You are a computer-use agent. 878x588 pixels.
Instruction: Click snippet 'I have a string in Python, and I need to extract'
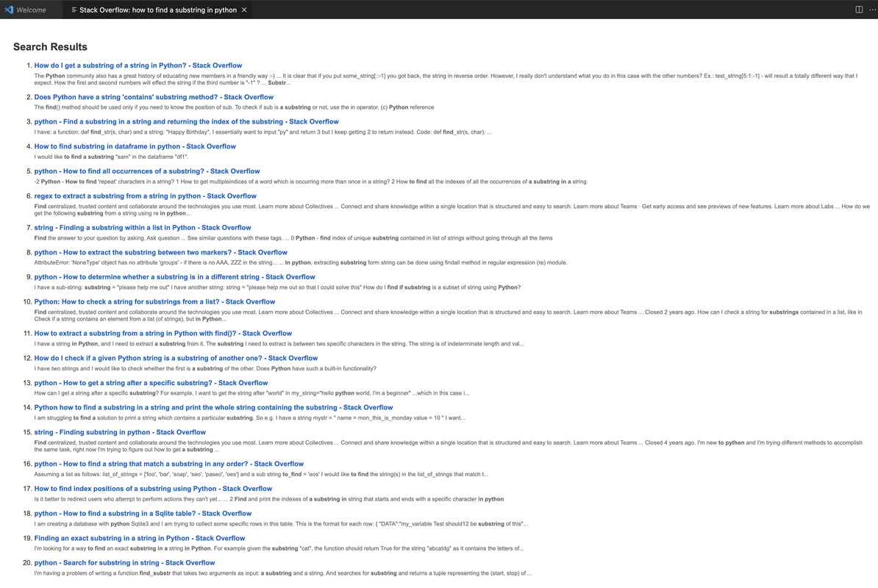coord(279,344)
